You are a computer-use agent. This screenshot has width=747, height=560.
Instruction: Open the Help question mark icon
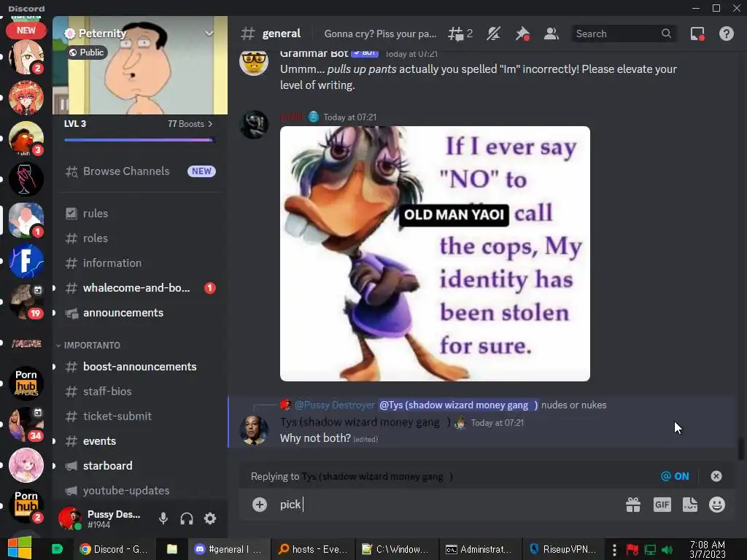(726, 34)
